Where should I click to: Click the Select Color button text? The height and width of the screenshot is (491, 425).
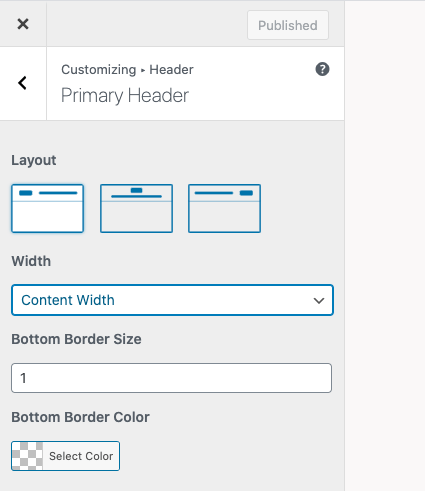coord(81,456)
